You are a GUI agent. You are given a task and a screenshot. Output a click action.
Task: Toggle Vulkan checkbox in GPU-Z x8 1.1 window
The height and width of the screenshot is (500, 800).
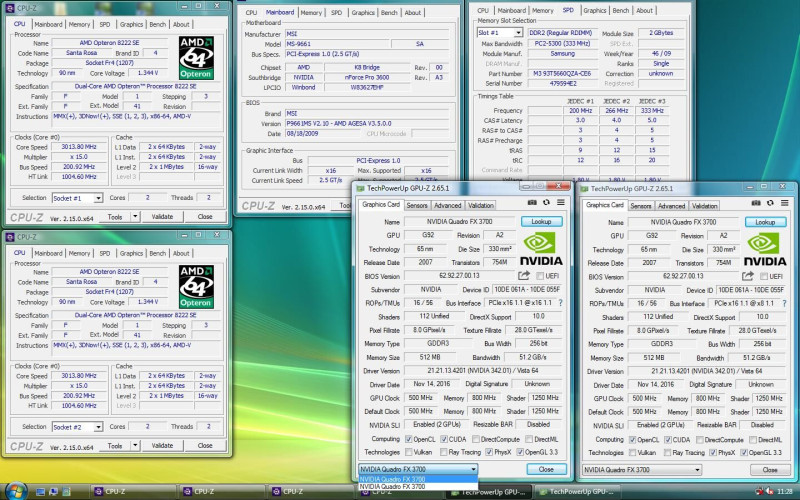click(x=633, y=453)
